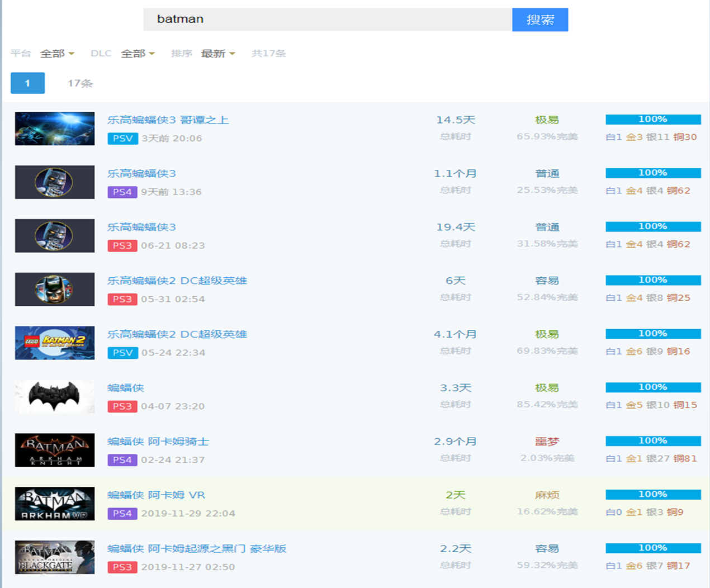
Task: Click PS4 badge under 蝙蝠侠 阿卡姆 VR
Action: click(x=122, y=514)
